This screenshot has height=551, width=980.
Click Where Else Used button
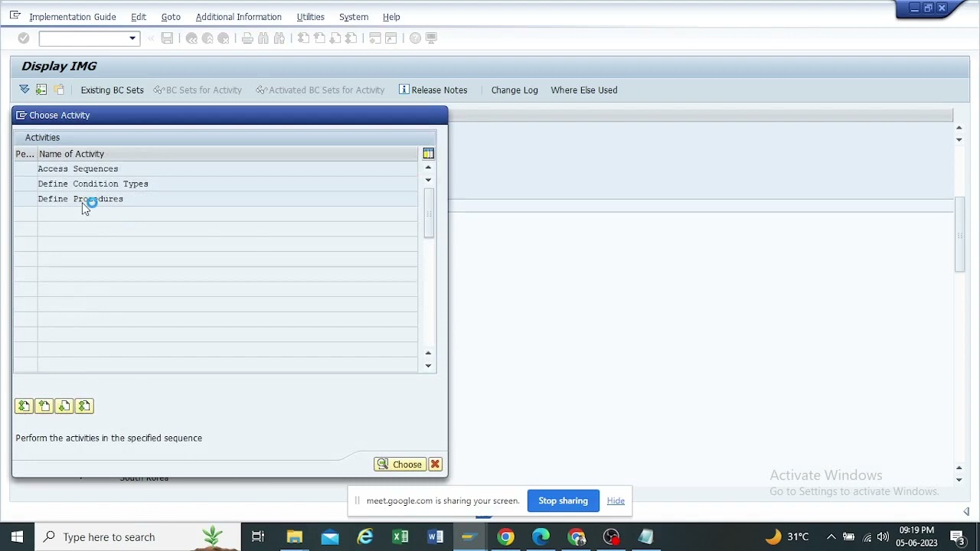[x=584, y=90]
